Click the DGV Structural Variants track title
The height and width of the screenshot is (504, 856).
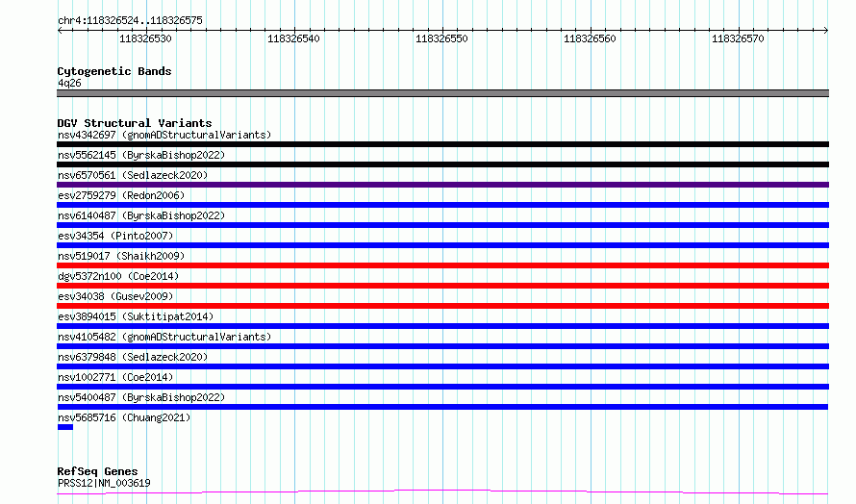point(135,123)
